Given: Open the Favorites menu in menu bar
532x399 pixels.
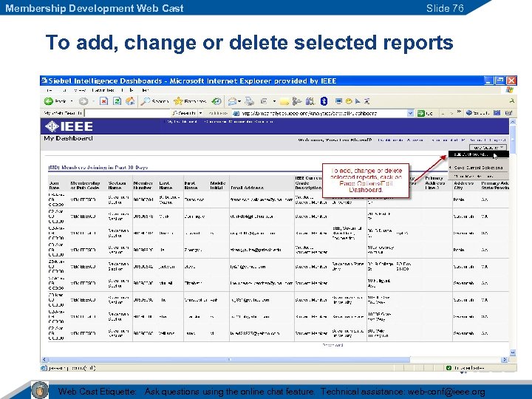Looking at the screenshot, I should pyautogui.click(x=103, y=90).
